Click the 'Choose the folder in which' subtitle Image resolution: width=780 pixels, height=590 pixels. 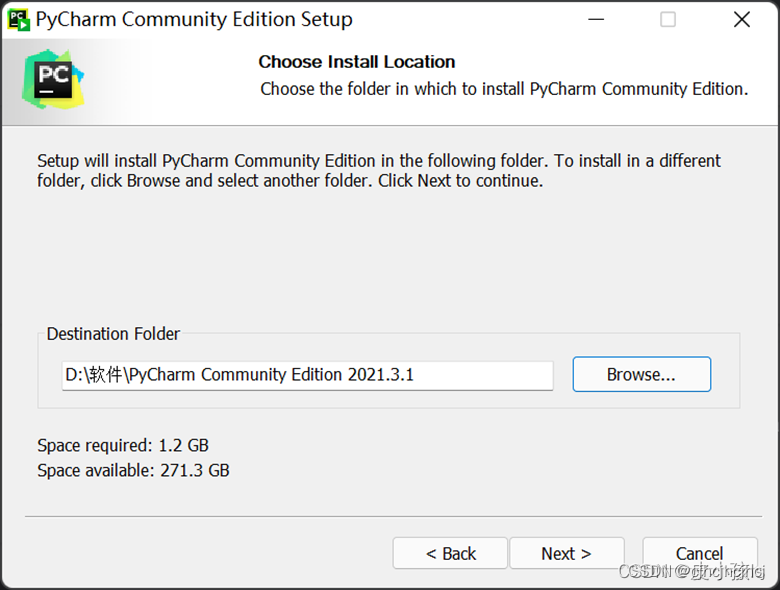point(504,89)
